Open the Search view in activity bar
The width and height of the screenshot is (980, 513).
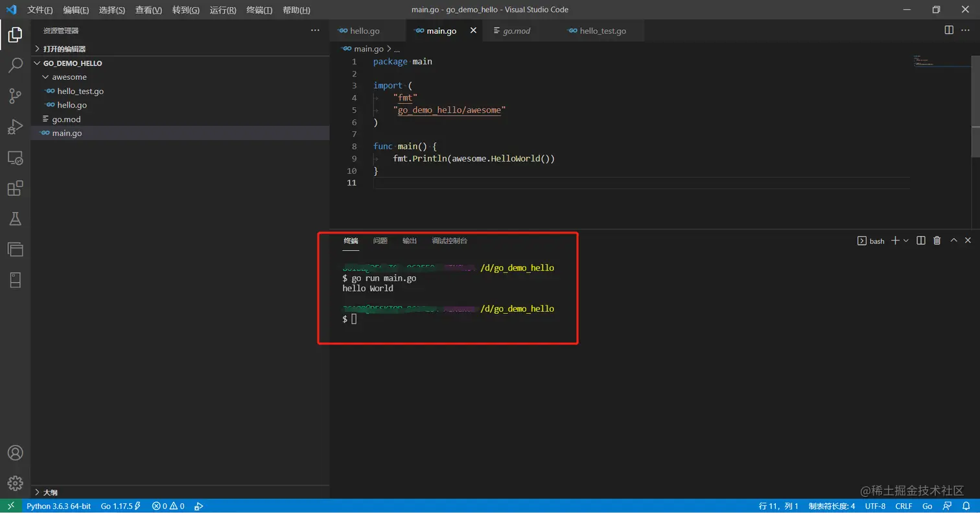(x=15, y=65)
